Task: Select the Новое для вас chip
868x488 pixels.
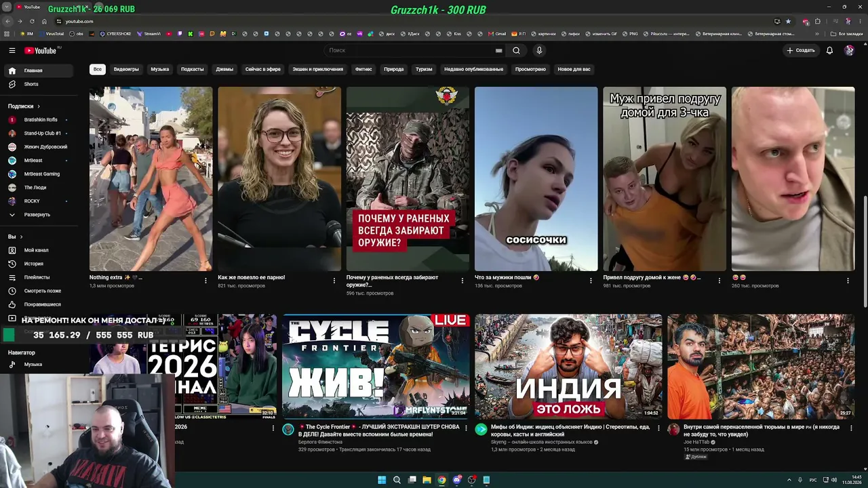Action: pyautogui.click(x=574, y=69)
